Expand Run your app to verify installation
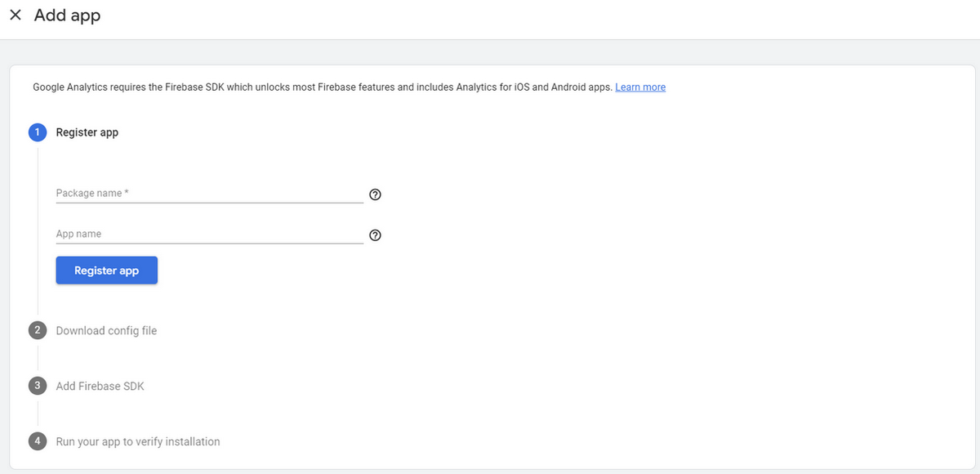Viewport: 980px width, 474px height. tap(138, 441)
